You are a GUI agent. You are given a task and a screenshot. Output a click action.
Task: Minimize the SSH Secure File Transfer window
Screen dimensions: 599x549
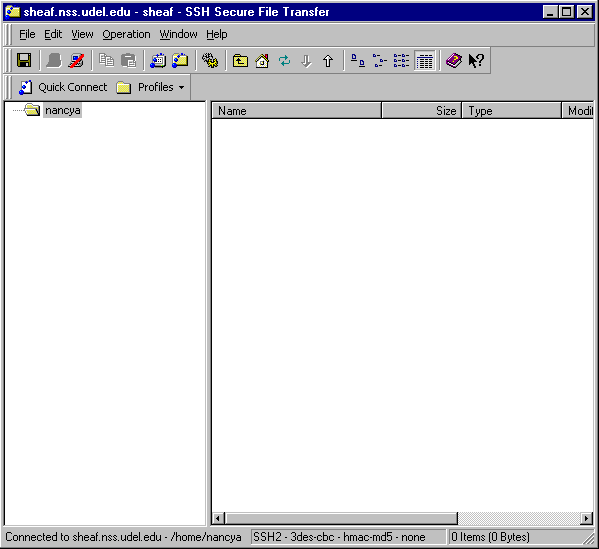click(x=550, y=12)
